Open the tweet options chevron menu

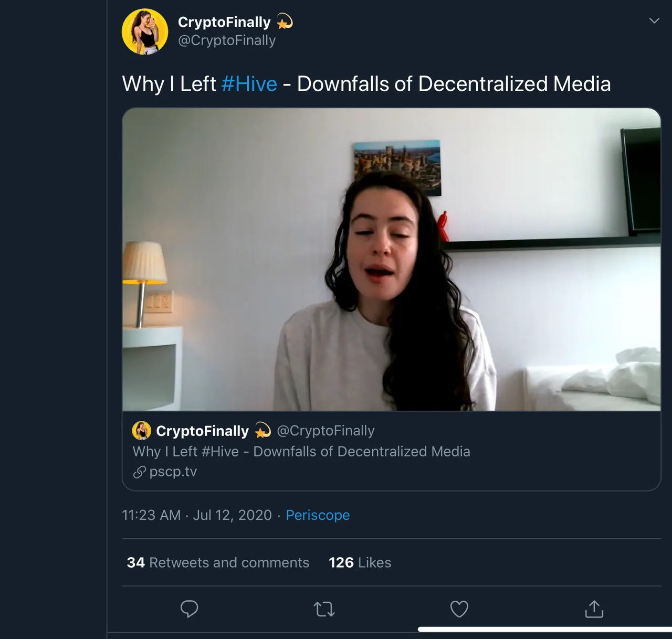point(654,21)
